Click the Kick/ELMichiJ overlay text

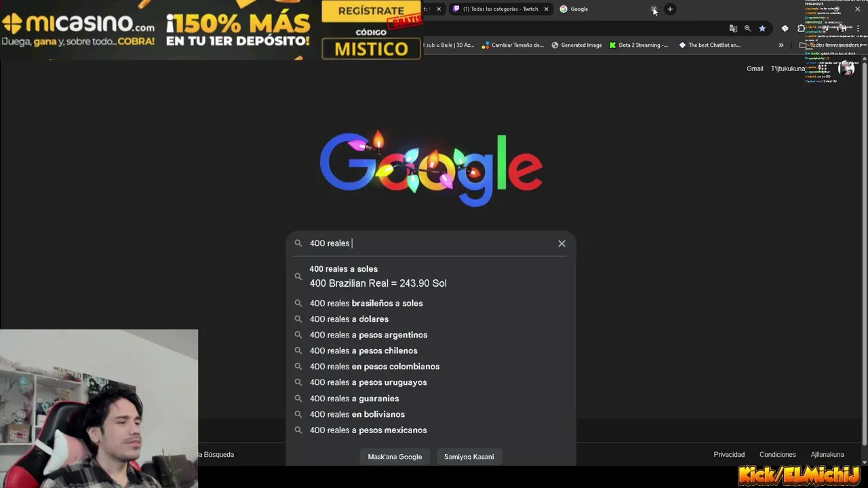coord(800,475)
